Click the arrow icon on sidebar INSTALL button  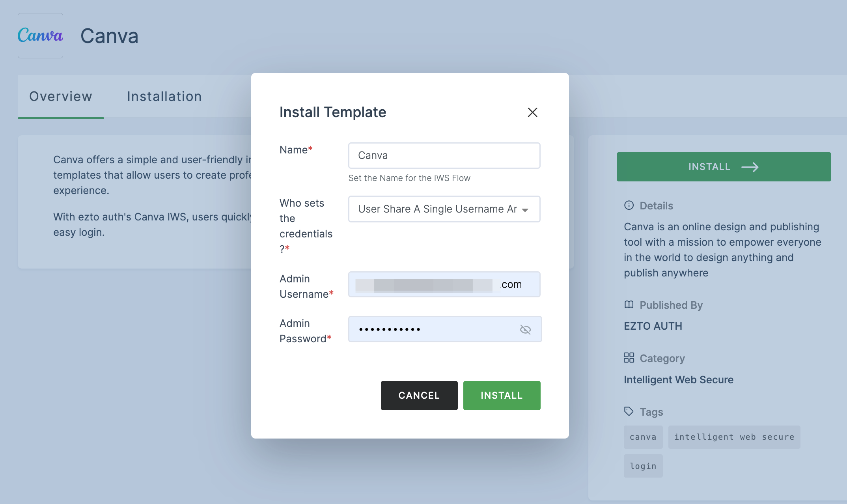[x=750, y=167]
